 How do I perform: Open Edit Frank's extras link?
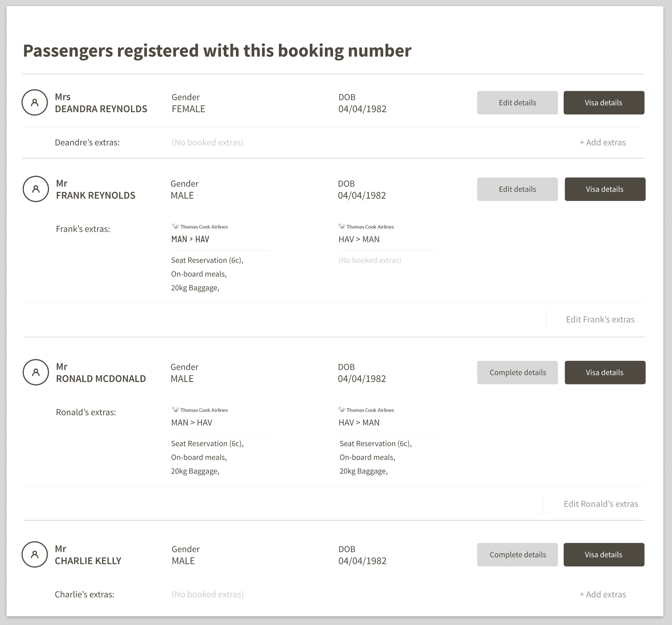[x=600, y=320]
